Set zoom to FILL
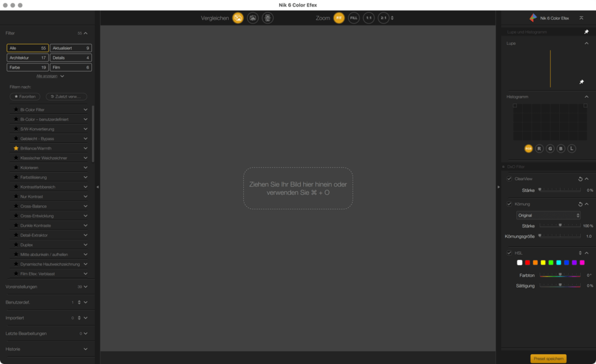The width and height of the screenshot is (596, 364). pyautogui.click(x=353, y=18)
